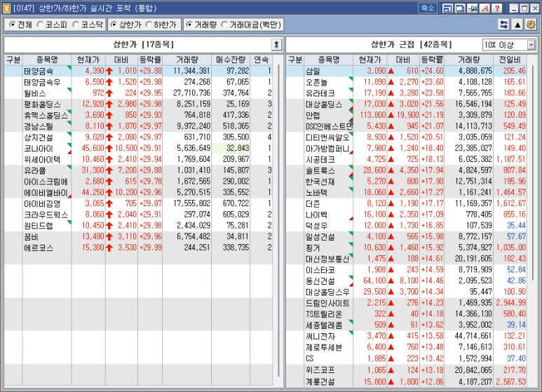Select the 안랩 row
The width and height of the screenshot is (542, 392).
(x=407, y=115)
